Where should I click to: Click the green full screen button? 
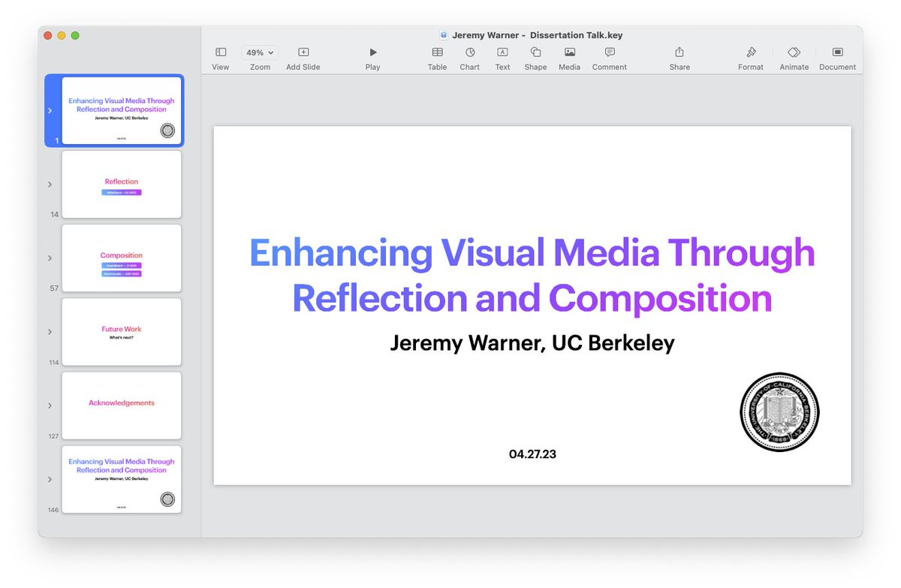point(75,35)
